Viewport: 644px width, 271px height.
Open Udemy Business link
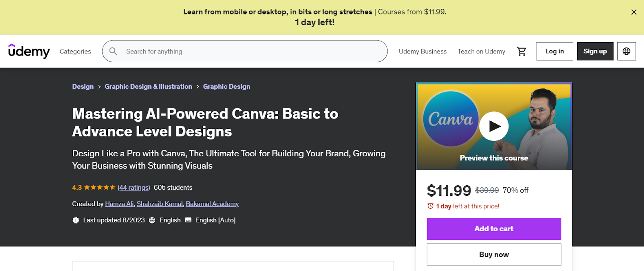423,51
